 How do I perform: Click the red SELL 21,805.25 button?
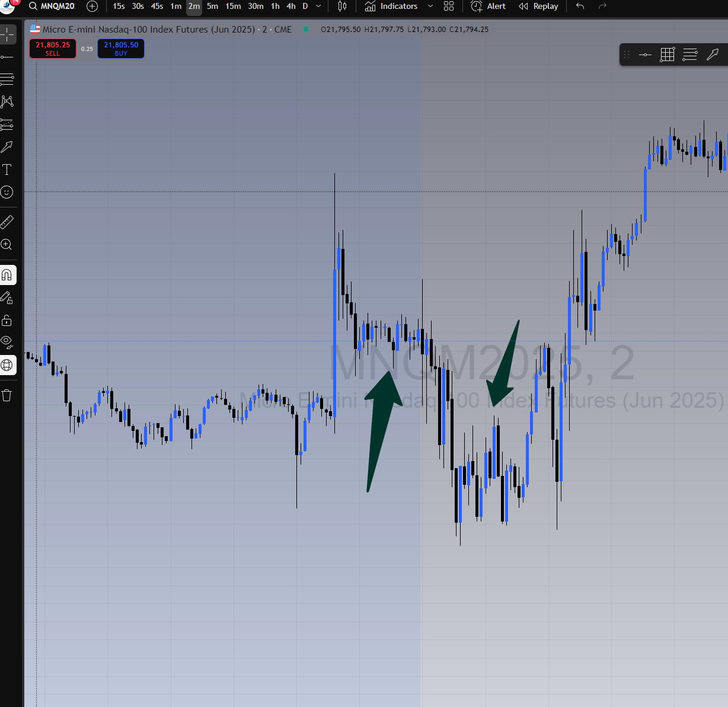pos(53,49)
